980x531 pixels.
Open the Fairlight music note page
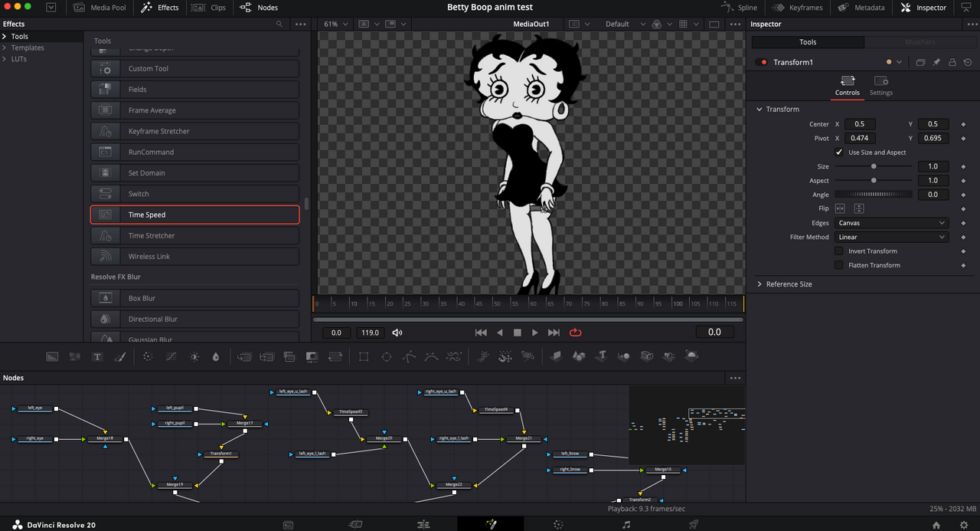(626, 525)
